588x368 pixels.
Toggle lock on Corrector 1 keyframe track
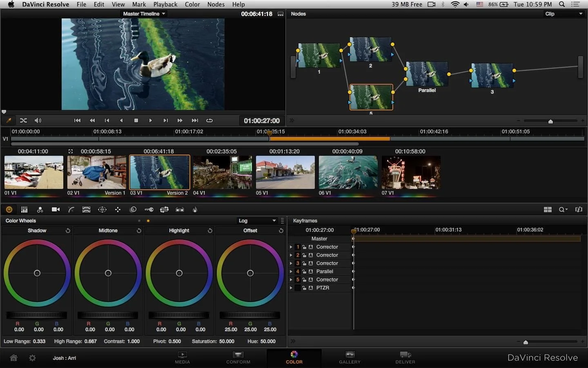[304, 247]
